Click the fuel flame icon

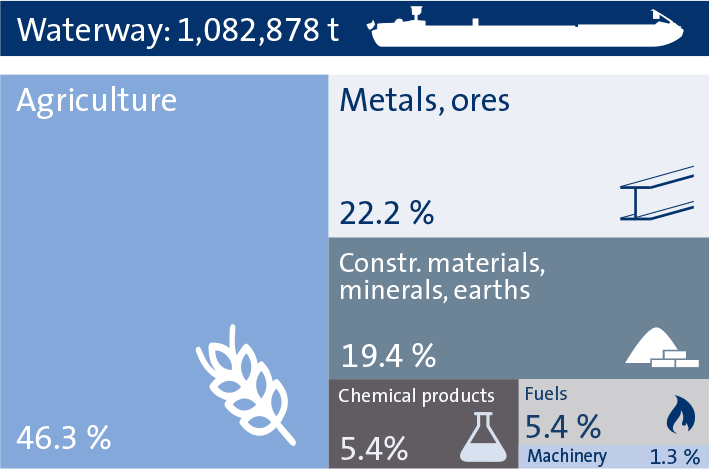[681, 414]
